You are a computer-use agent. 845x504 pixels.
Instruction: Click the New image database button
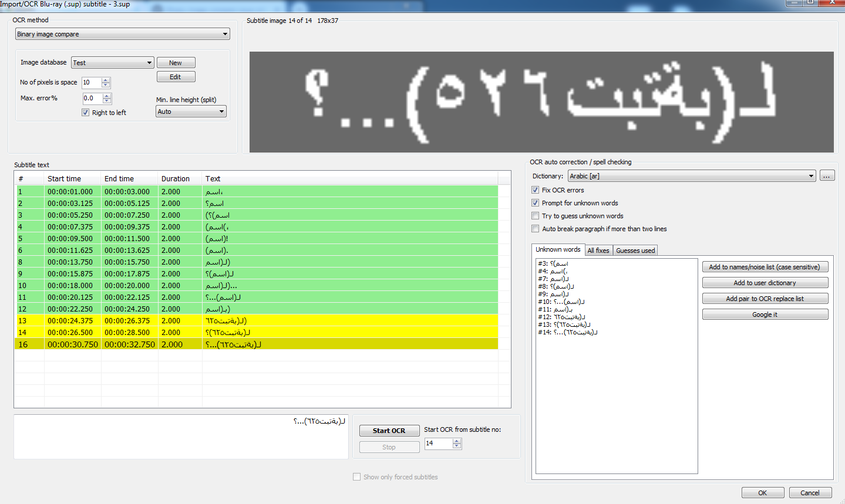[x=176, y=63]
